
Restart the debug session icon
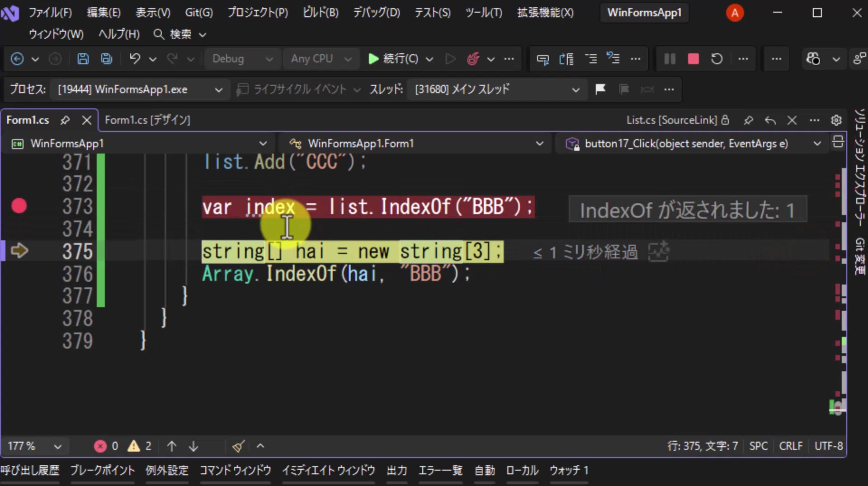717,59
